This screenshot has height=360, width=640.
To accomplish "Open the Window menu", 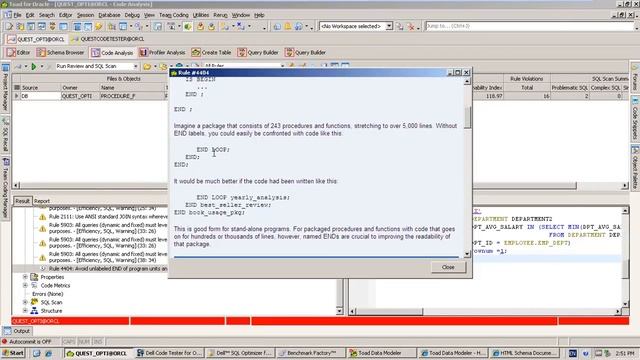I will coord(241,15).
